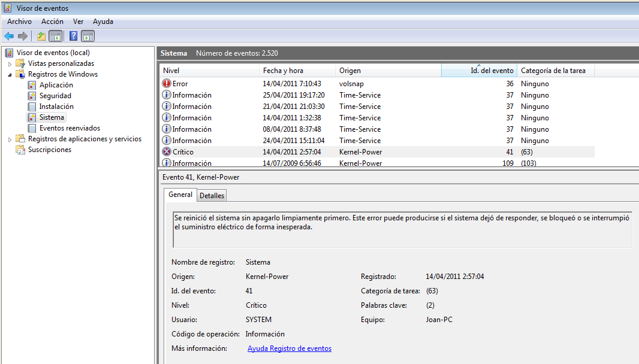Image resolution: width=639 pixels, height=364 pixels.
Task: Switch to the Detalles tab
Action: (212, 196)
